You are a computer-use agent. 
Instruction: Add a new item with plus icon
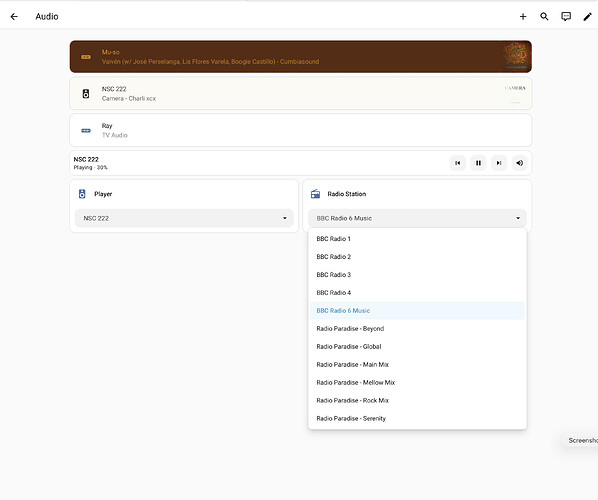(523, 16)
